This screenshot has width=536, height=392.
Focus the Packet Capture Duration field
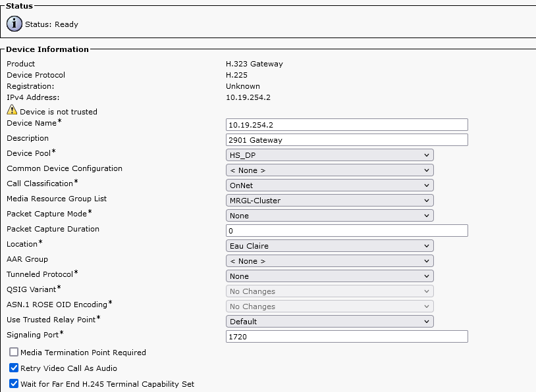coord(346,231)
